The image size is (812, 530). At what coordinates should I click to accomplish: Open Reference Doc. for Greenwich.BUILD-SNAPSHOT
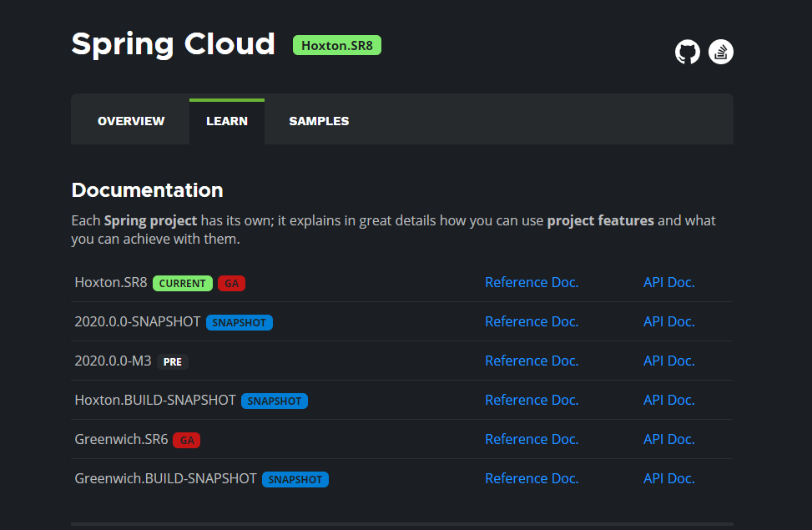click(x=532, y=479)
